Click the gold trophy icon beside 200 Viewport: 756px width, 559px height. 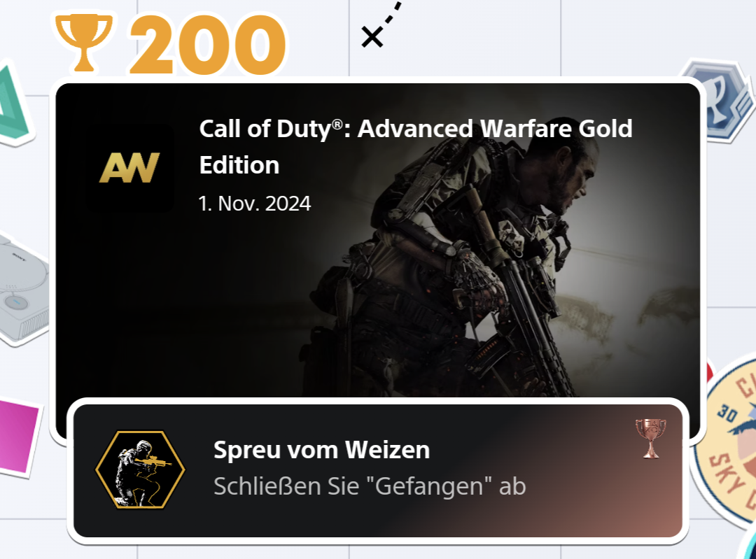point(84,43)
